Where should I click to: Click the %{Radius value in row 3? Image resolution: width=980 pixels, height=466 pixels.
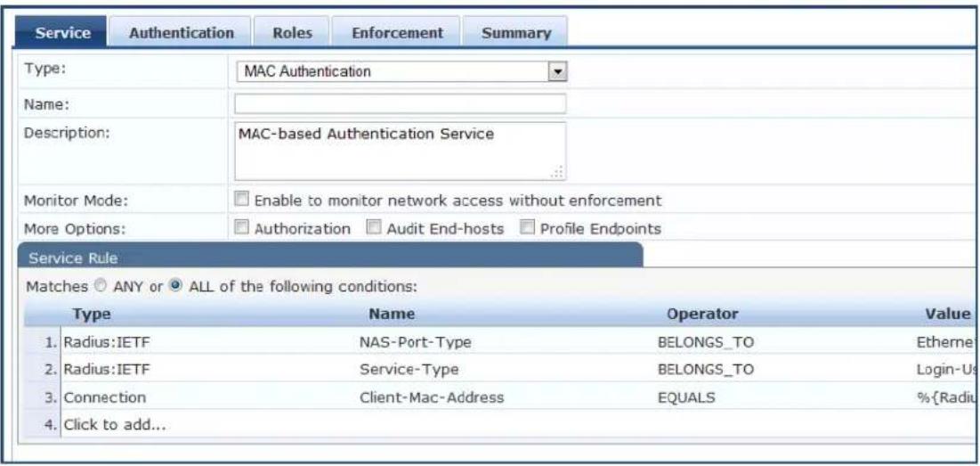945,397
